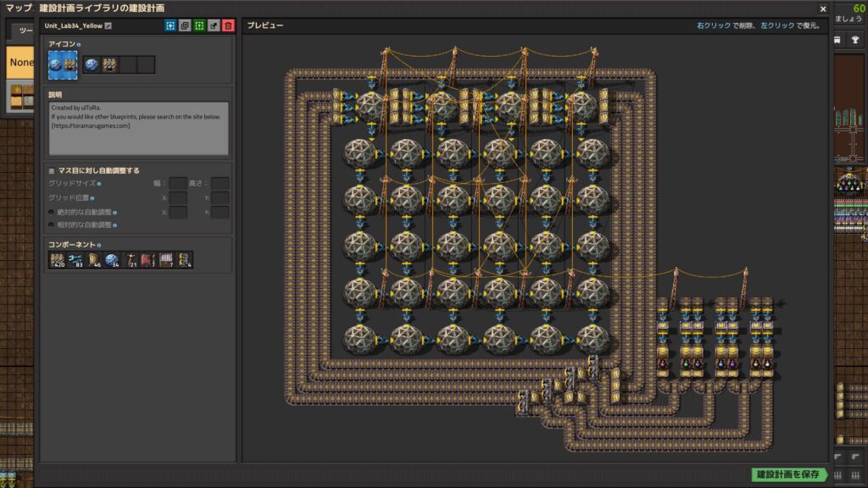Screen dimensions: 868x488
Task: Click the grid size 高さ height field
Action: 220,183
